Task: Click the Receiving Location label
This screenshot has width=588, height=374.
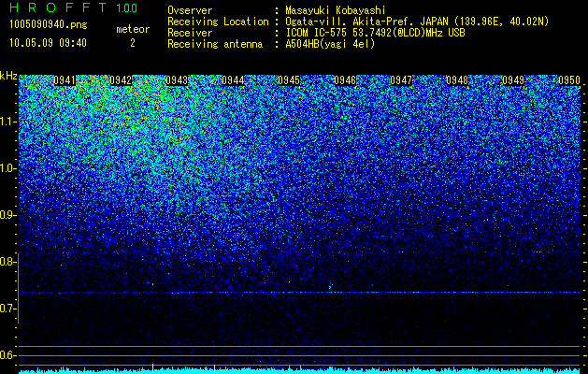Action: tap(218, 22)
